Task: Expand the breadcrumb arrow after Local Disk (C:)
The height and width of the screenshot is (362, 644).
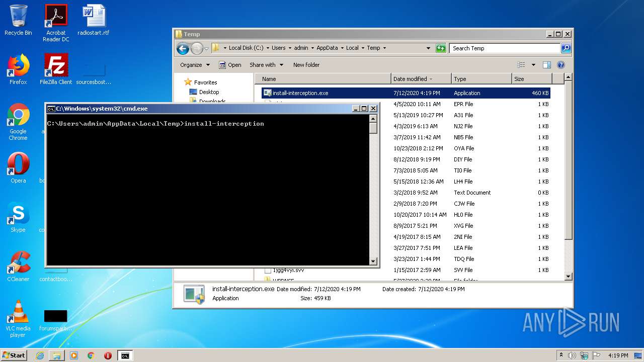Action: [x=268, y=48]
